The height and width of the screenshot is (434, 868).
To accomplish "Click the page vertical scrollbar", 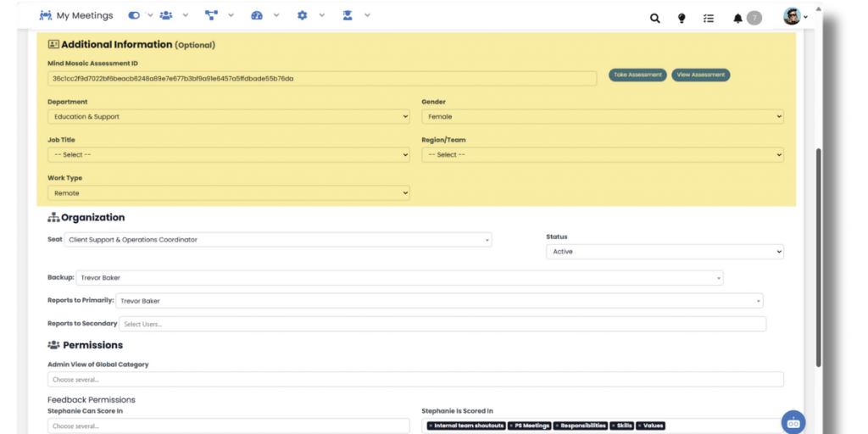I will tap(818, 254).
